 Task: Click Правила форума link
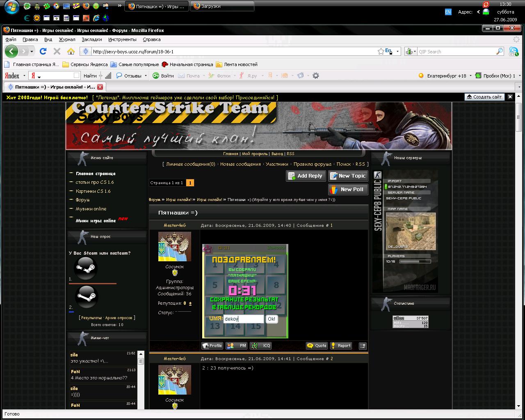click(x=313, y=164)
